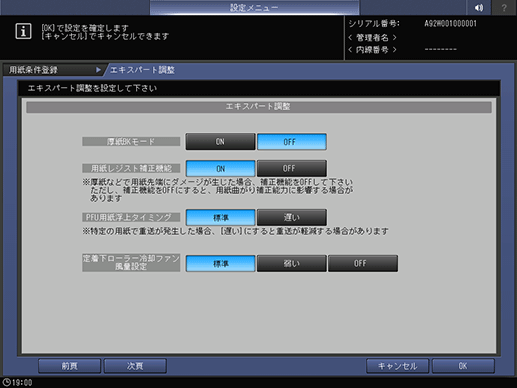This screenshot has height=388, width=517.
Task: Click the 管理者名 field
Action: coord(372,37)
